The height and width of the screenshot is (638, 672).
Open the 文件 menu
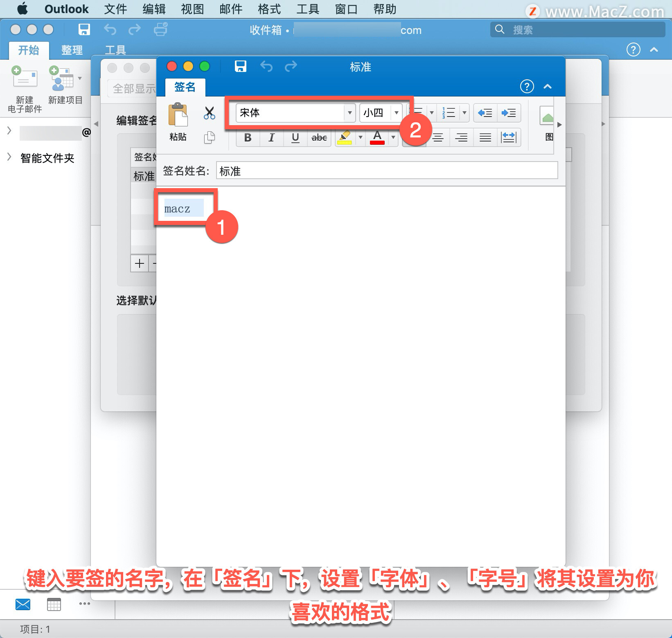click(x=115, y=9)
